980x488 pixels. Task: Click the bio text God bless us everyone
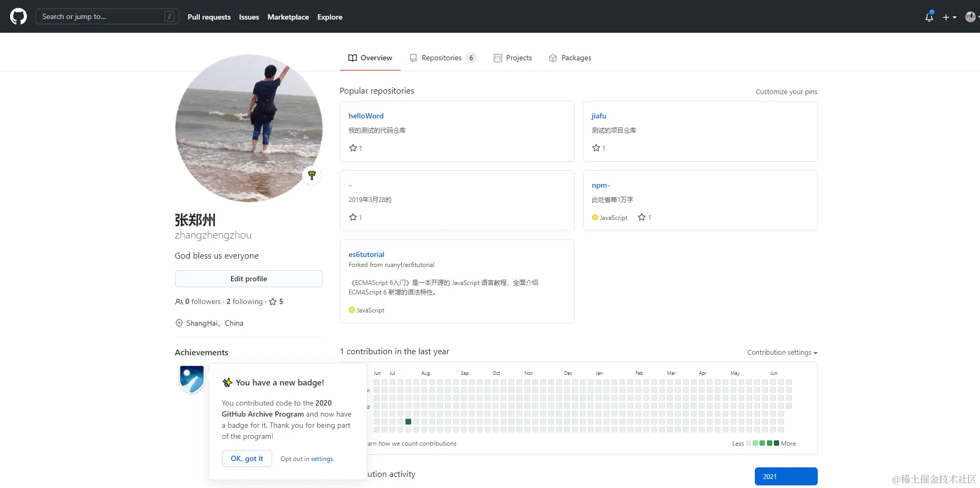point(217,255)
